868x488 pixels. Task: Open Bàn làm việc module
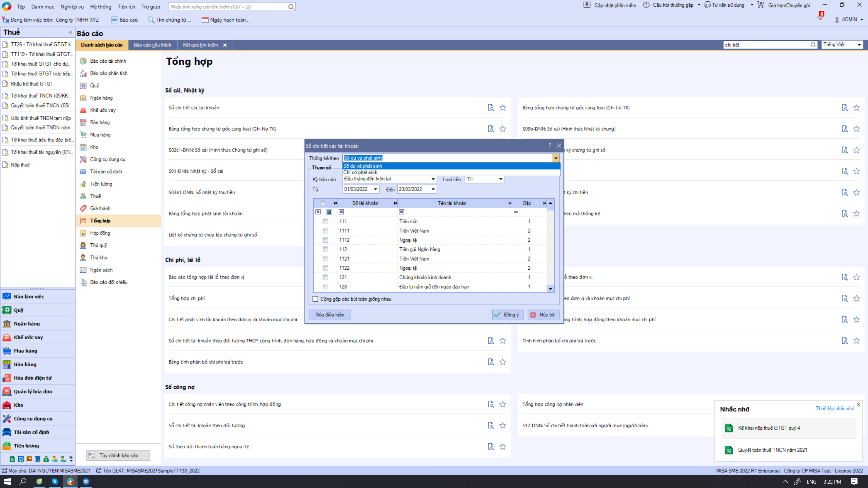pyautogui.click(x=37, y=297)
